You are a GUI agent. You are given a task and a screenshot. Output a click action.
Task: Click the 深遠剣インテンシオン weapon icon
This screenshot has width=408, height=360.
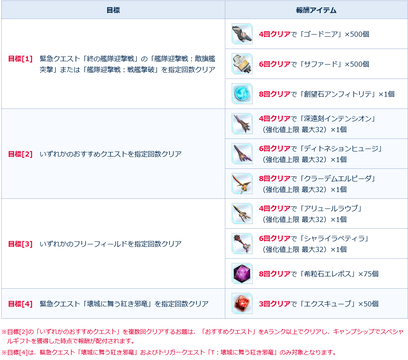point(242,124)
